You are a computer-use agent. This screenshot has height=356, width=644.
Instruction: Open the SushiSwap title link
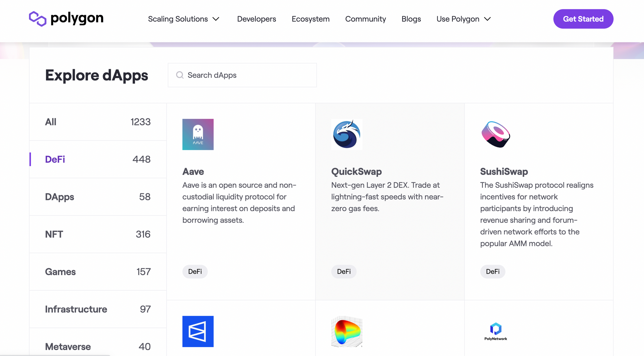click(504, 171)
